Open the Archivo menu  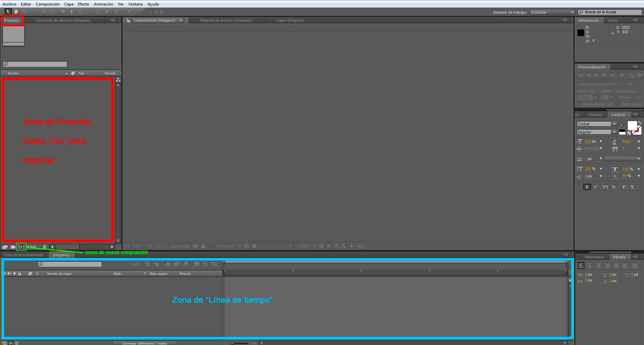tap(9, 4)
